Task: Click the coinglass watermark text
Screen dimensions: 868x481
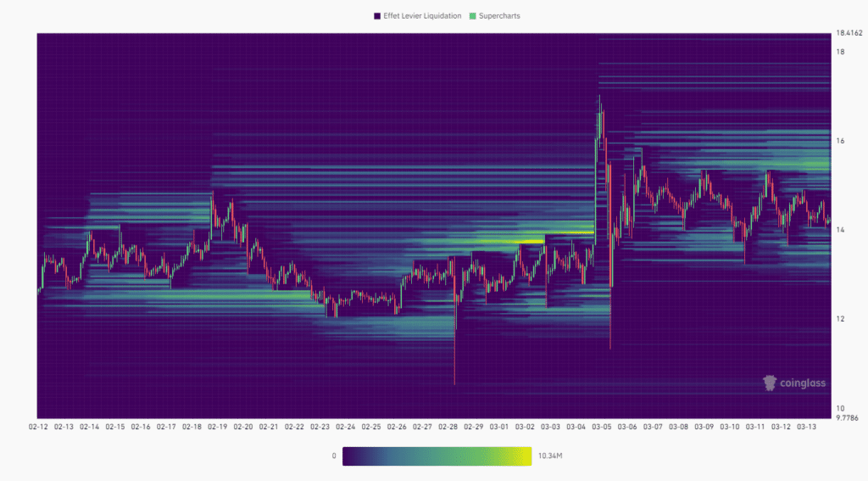Action: pyautogui.click(x=803, y=383)
